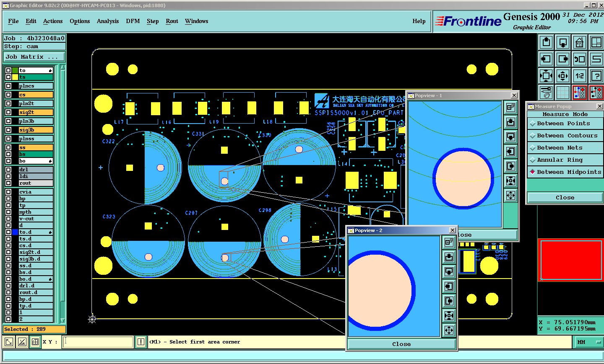Toggle visibility checkbox for layer 'sig2t'

tap(8, 112)
